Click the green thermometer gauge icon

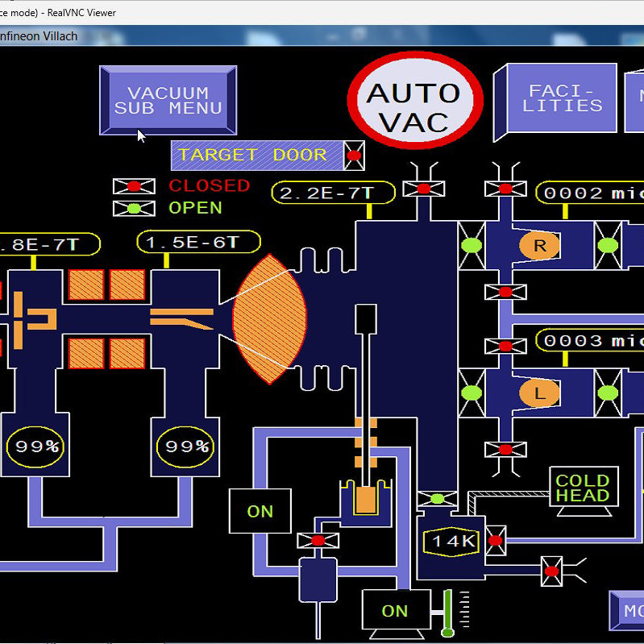coord(448,613)
